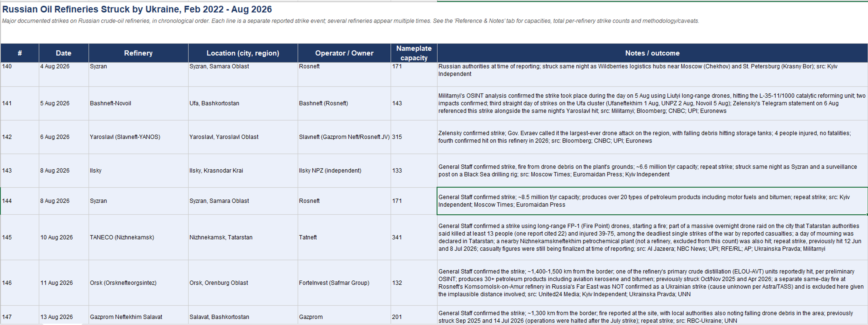
Task: Select the 'Ufa, Bashkortostan' location cell
Action: tap(243, 103)
